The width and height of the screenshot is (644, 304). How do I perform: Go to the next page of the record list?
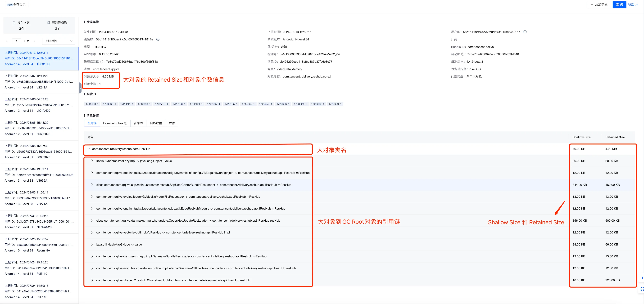[x=34, y=41]
